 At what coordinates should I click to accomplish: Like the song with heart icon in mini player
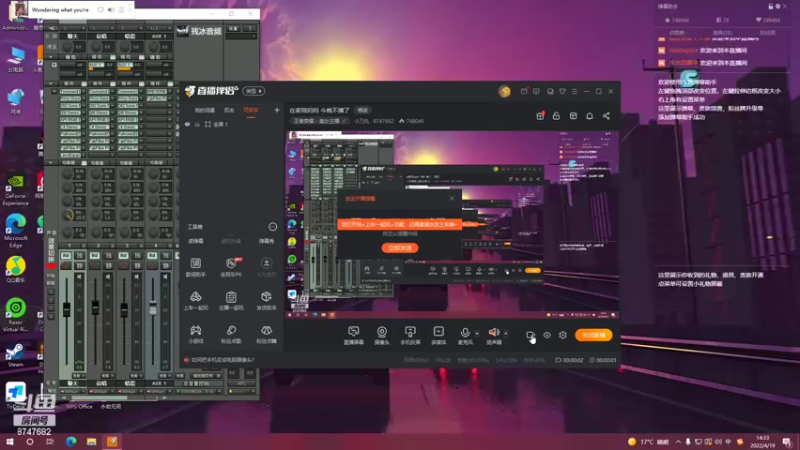pyautogui.click(x=101, y=10)
